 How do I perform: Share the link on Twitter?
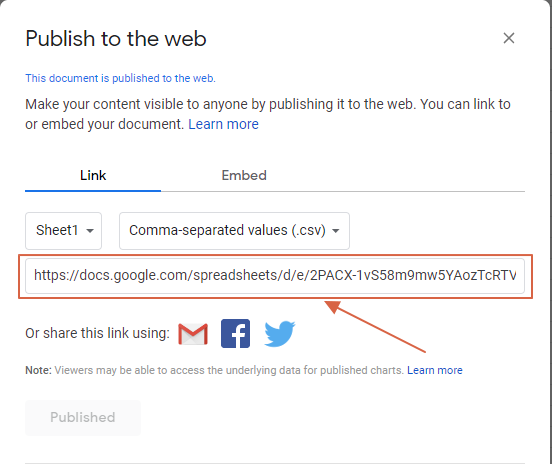click(x=280, y=333)
